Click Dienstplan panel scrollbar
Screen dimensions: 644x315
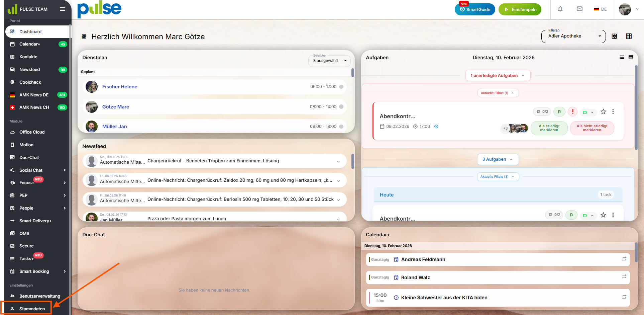click(x=353, y=73)
